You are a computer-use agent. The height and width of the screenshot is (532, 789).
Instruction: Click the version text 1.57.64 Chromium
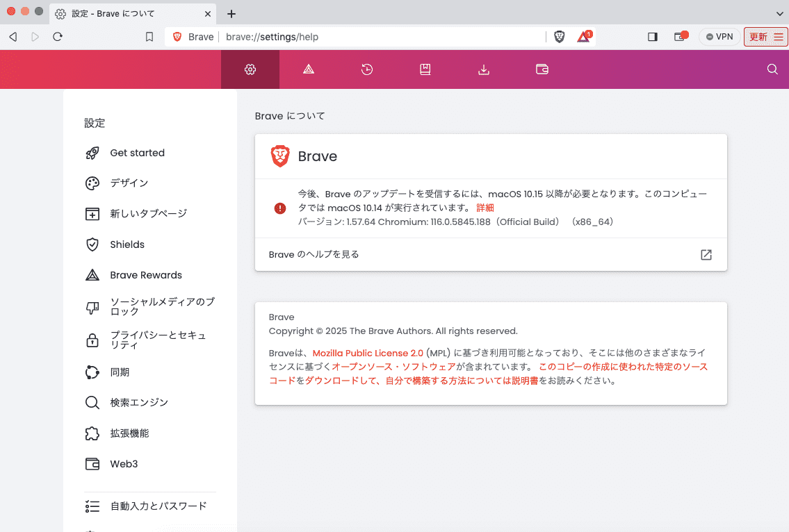455,222
